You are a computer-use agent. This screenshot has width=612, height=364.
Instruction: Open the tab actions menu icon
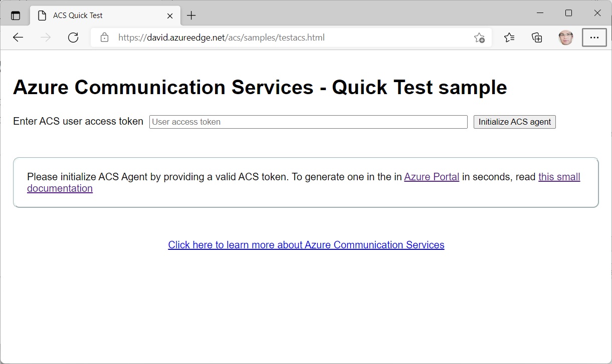(16, 16)
